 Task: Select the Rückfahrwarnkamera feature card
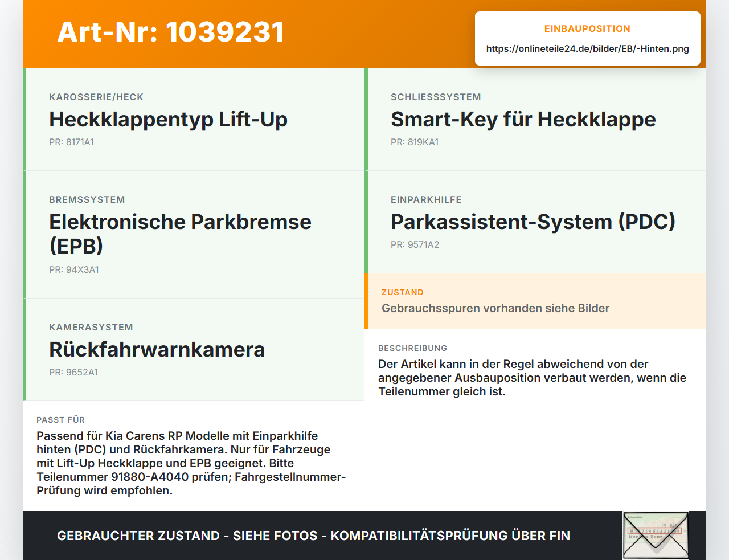tap(194, 349)
